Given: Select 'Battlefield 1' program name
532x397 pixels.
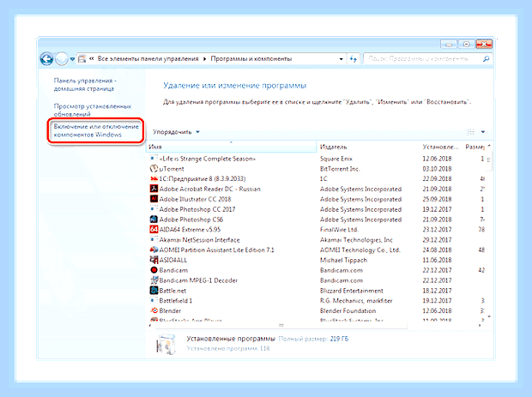Looking at the screenshot, I should click(x=175, y=301).
